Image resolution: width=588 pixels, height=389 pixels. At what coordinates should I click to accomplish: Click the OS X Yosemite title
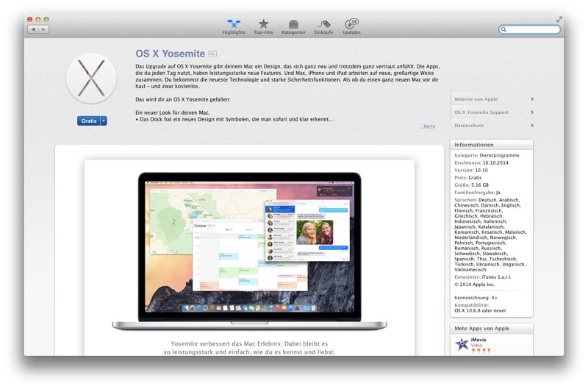[171, 54]
